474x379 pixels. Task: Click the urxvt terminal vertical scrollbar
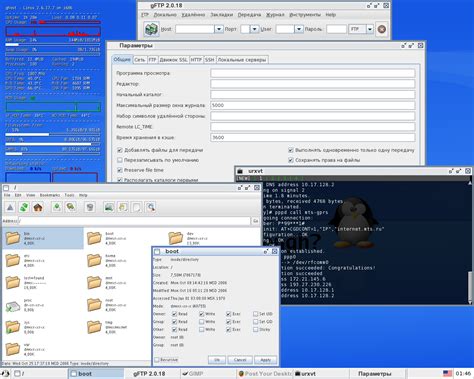tap(470, 242)
